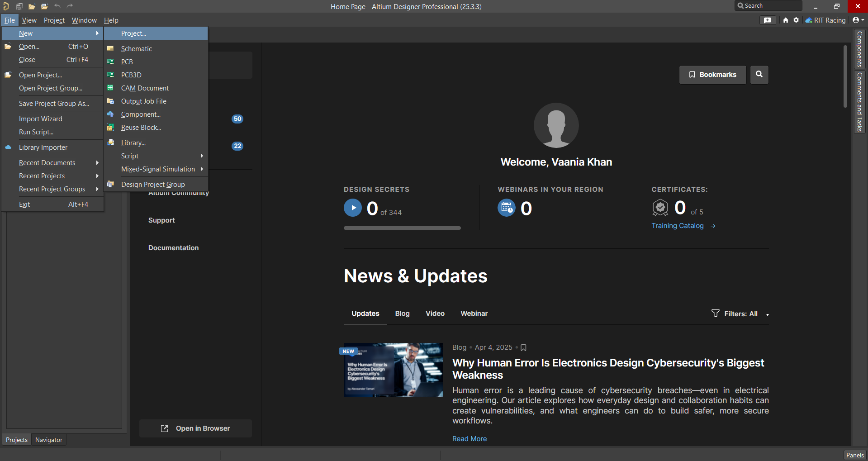Click the Altium Designer logo icon

(x=6, y=6)
